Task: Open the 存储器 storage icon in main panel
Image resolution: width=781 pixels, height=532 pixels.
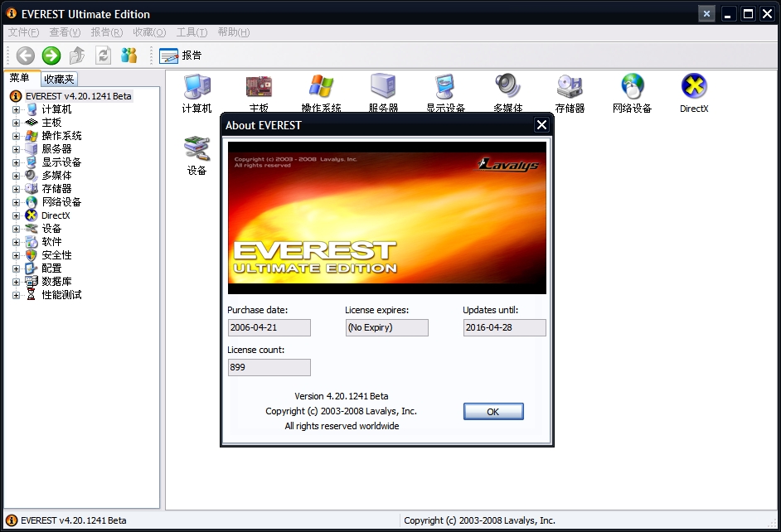Action: (570, 86)
